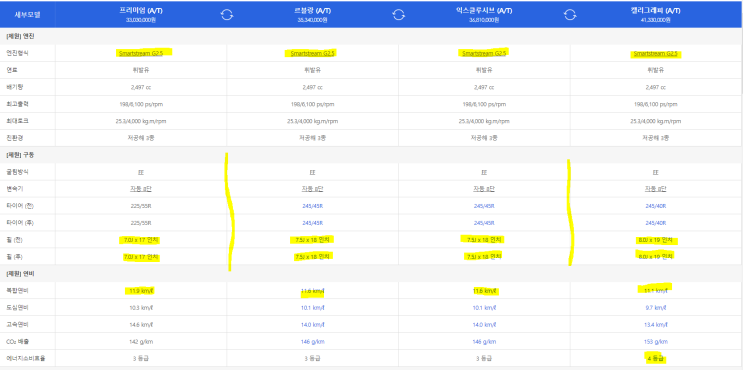The width and height of the screenshot is (743, 370).
Task: Click the 14.6 km/ℓ highway fuel economy value
Action: click(x=141, y=325)
